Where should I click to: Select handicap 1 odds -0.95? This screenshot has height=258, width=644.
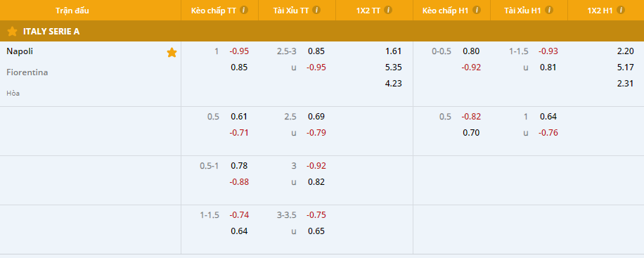[x=239, y=51]
